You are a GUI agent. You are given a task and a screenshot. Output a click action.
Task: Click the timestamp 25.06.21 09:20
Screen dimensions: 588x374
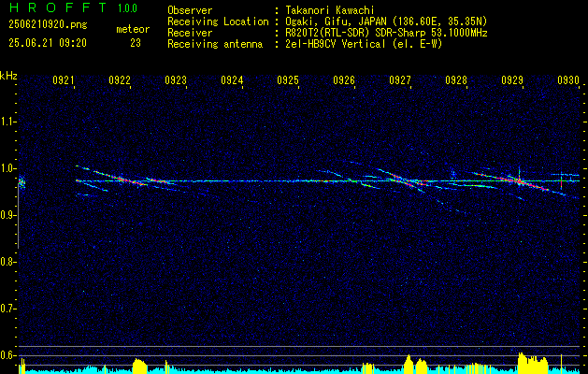[48, 43]
